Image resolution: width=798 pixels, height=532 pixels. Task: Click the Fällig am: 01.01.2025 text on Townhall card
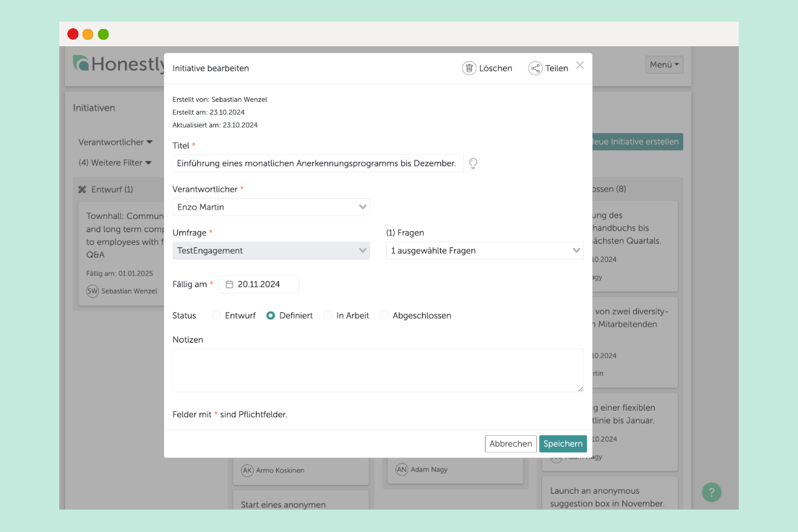(119, 273)
